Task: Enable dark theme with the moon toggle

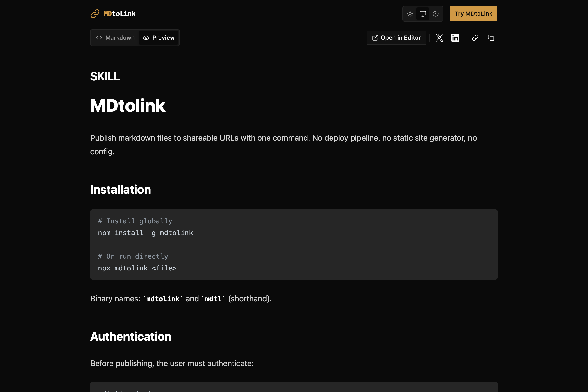Action: coord(436,14)
